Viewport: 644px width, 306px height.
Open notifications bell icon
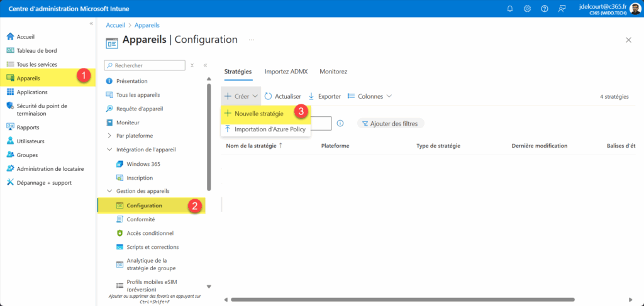[510, 9]
